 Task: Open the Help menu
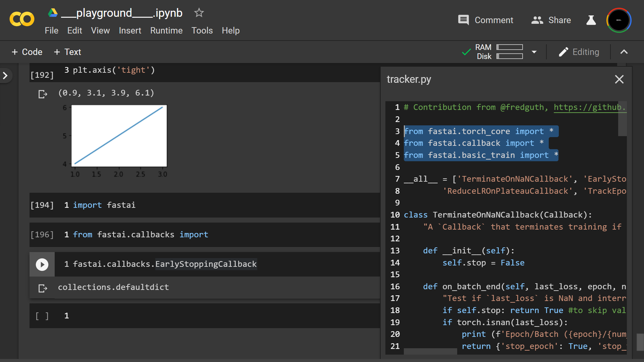231,31
